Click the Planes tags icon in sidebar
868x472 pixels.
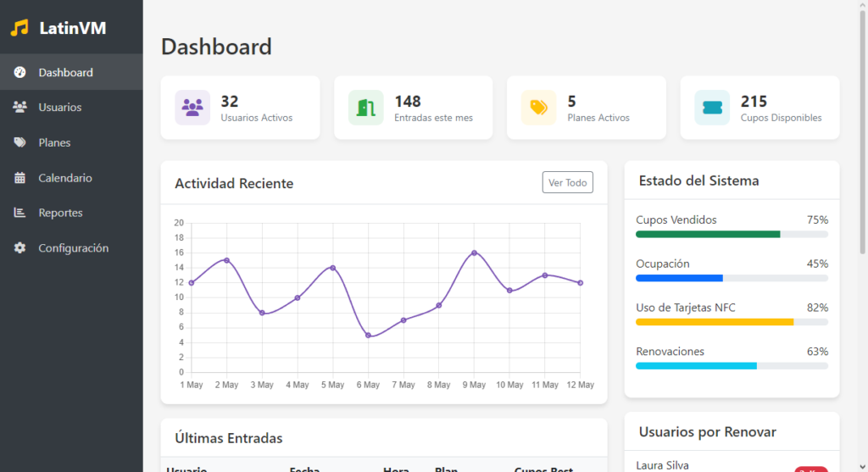tap(20, 143)
